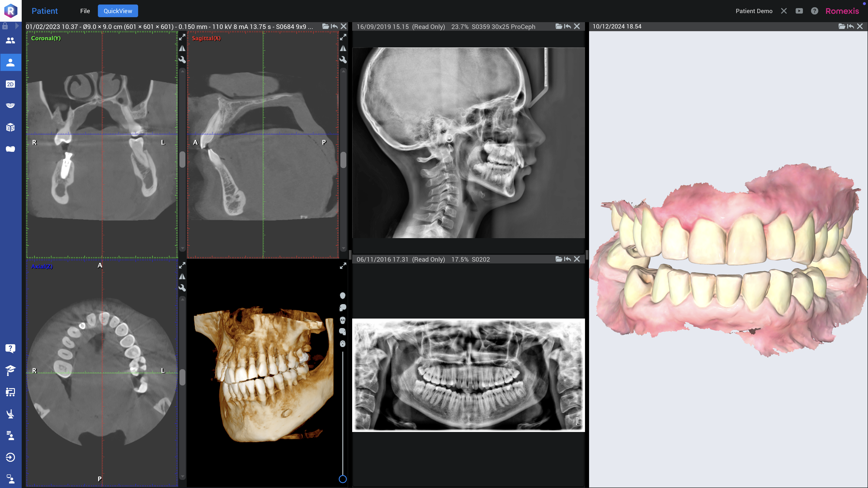Open the wrench settings beside the Axial view
This screenshot has width=868, height=488.
pyautogui.click(x=182, y=288)
